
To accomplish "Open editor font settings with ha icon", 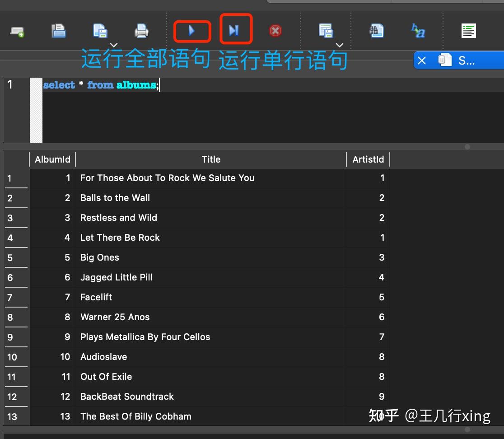I will tap(417, 31).
